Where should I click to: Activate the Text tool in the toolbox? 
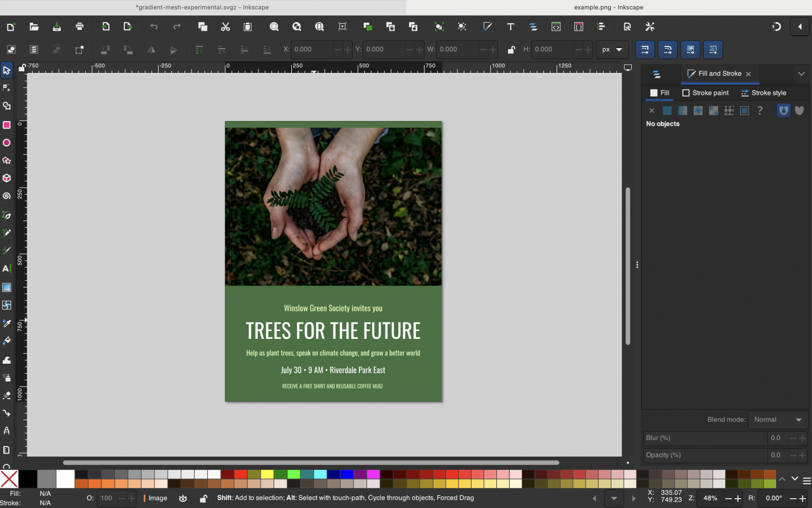tap(7, 268)
